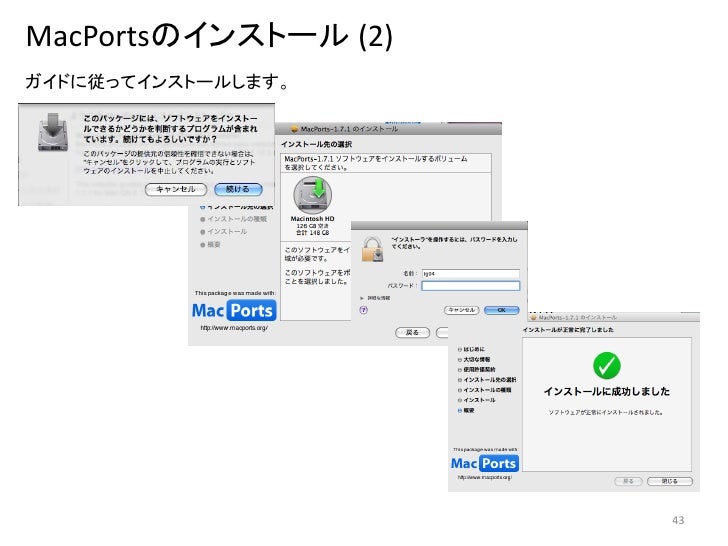Viewport: 728px width, 546px height.
Task: Click the MacPorts logo in success window
Action: click(x=485, y=463)
